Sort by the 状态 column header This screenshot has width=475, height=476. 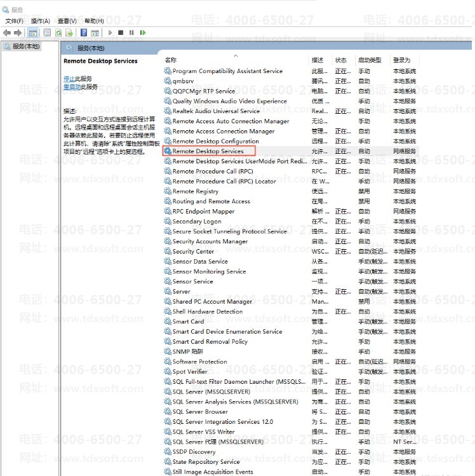coord(340,60)
